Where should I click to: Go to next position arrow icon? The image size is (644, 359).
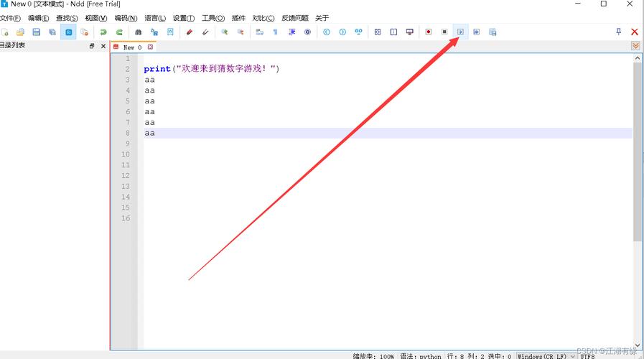pos(342,32)
